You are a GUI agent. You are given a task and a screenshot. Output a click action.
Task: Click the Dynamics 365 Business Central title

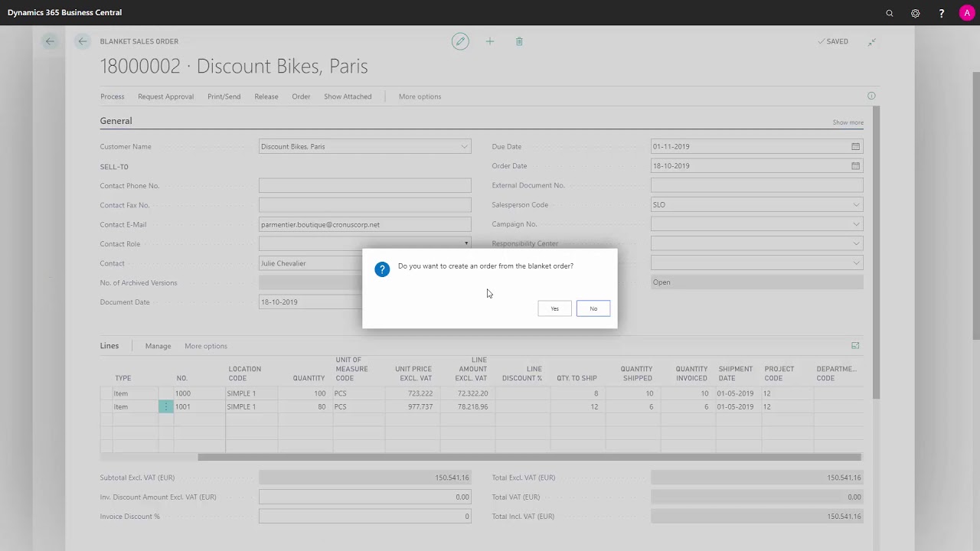tap(64, 12)
